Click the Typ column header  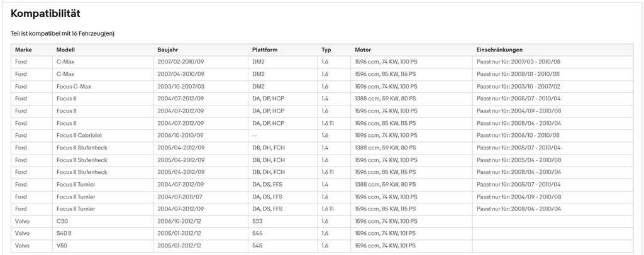pyautogui.click(x=326, y=50)
